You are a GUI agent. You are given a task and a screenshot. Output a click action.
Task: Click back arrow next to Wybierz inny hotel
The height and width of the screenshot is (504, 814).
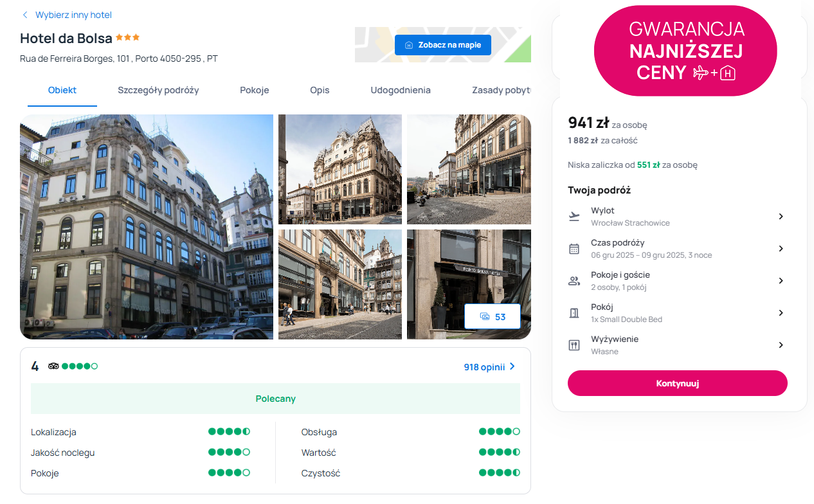coord(25,15)
